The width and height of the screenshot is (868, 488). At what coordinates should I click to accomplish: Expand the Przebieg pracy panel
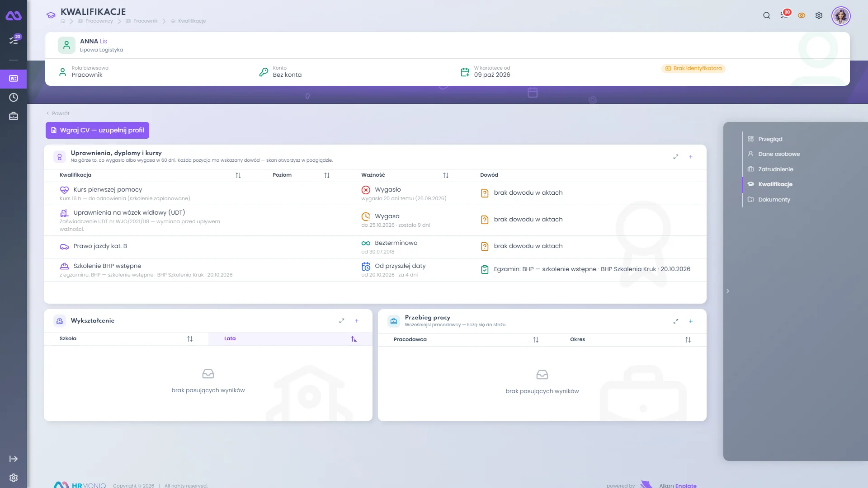(676, 321)
